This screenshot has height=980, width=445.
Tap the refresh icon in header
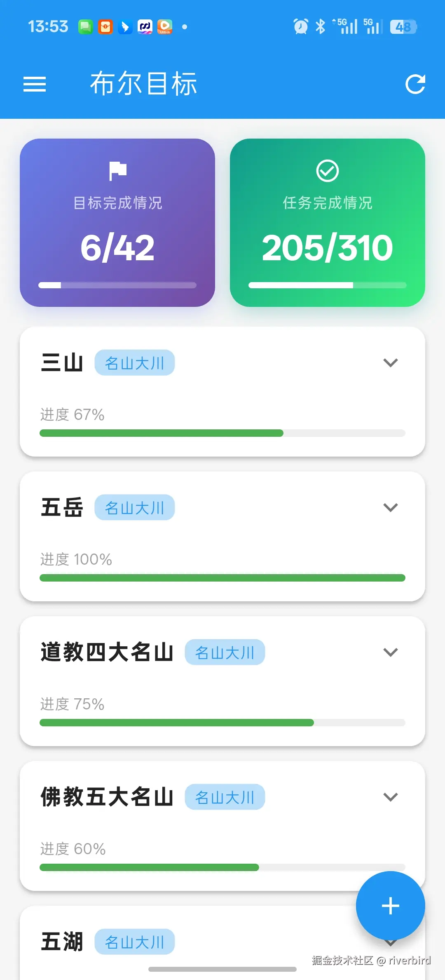tap(415, 84)
